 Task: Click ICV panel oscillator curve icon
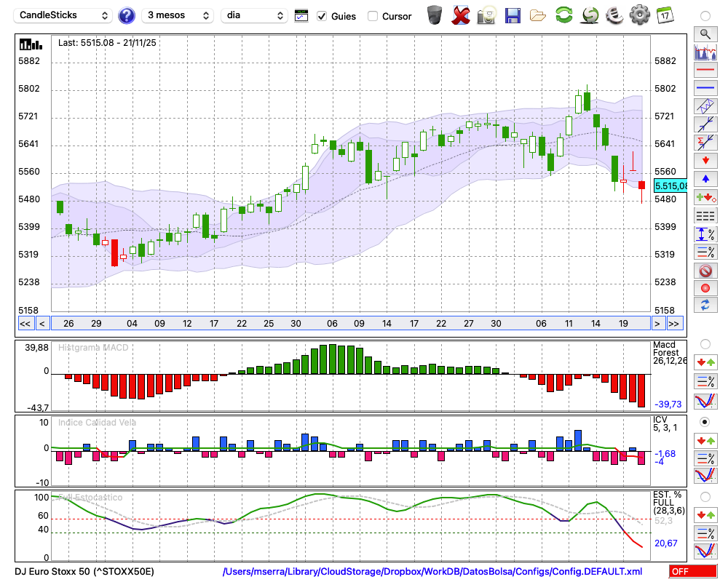click(705, 476)
